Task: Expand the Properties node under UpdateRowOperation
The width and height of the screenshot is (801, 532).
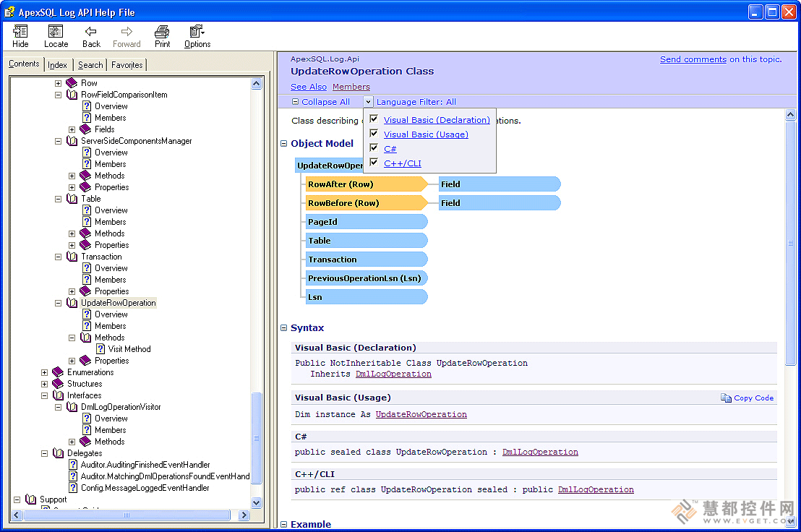Action: (x=72, y=361)
